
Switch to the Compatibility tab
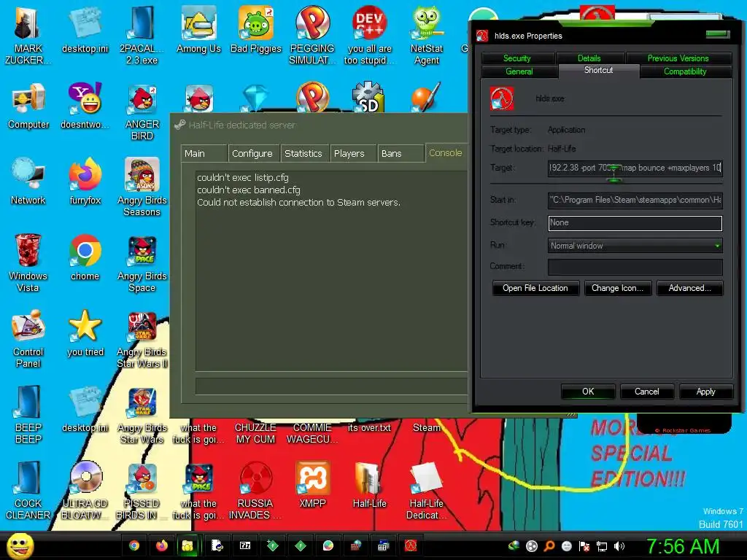(x=686, y=71)
